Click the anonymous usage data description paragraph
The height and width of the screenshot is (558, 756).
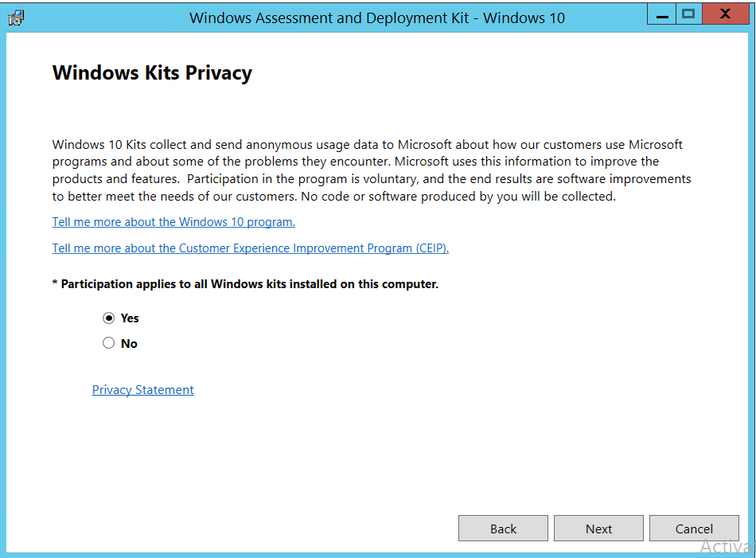tap(372, 170)
